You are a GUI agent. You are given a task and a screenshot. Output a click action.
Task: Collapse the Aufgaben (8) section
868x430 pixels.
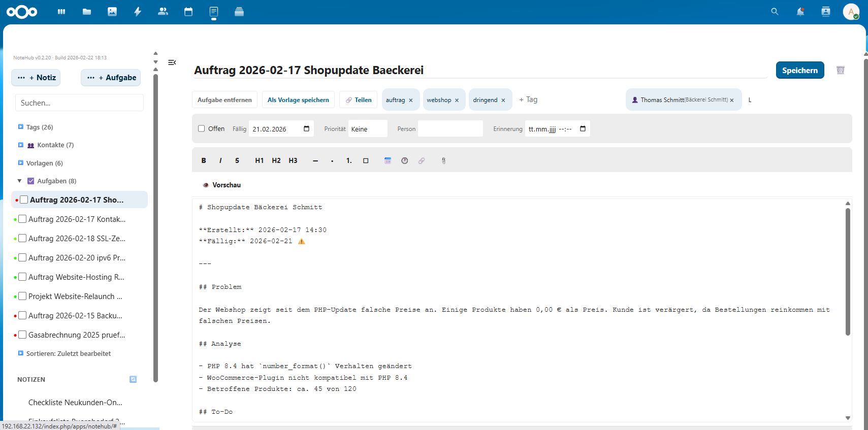[x=20, y=181]
